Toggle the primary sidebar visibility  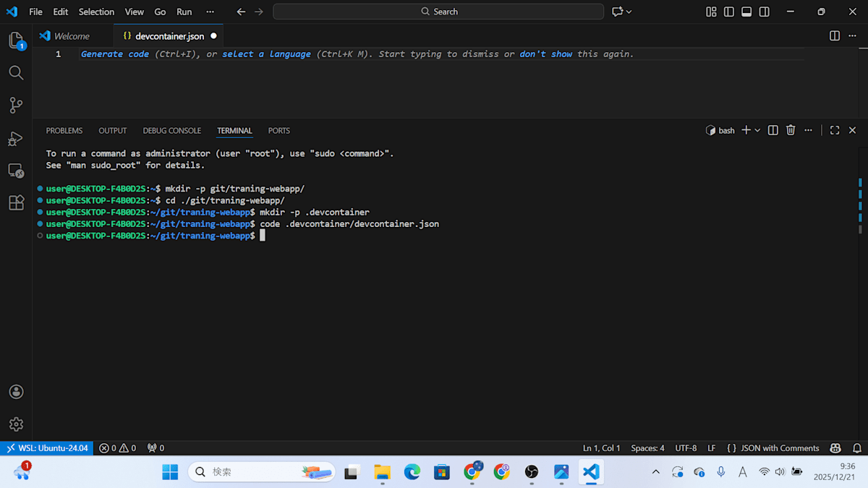[728, 12]
